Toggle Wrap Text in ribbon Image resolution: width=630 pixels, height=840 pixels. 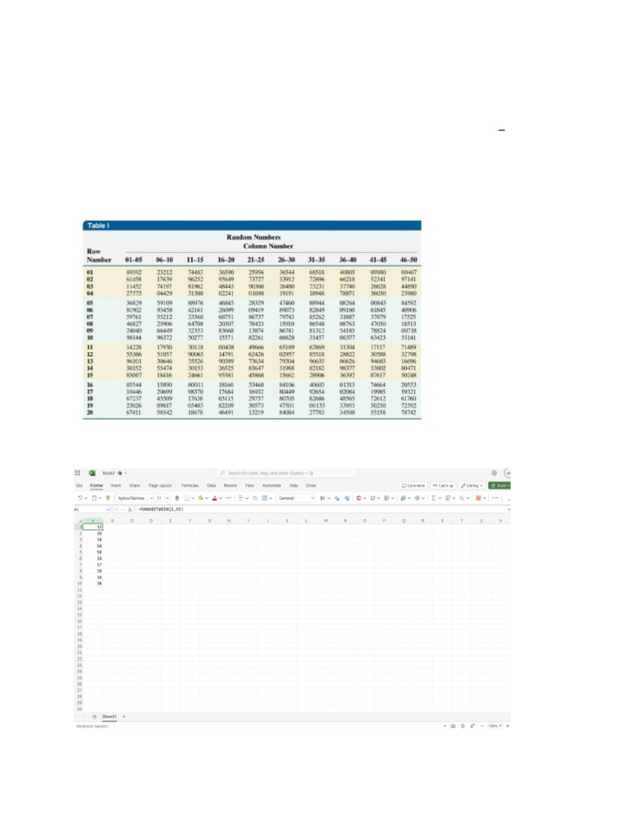click(x=255, y=498)
